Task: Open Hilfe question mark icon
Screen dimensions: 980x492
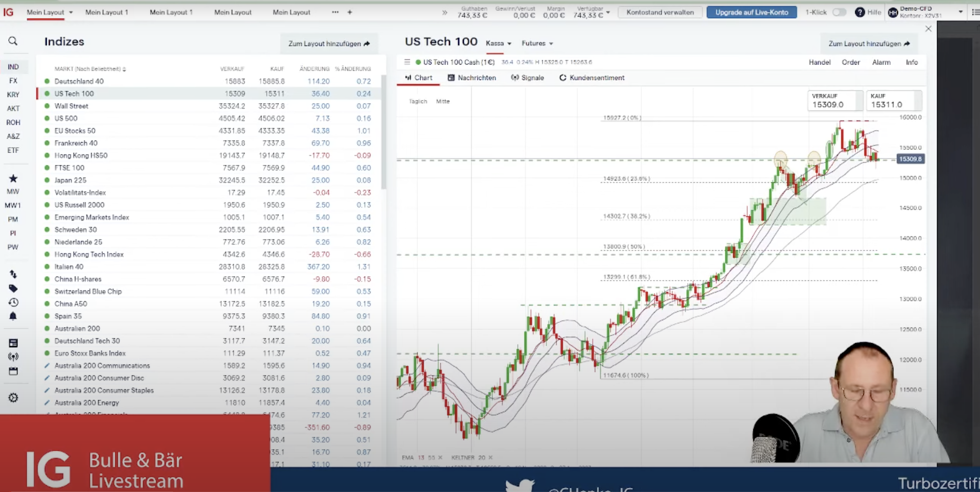Action: point(859,12)
